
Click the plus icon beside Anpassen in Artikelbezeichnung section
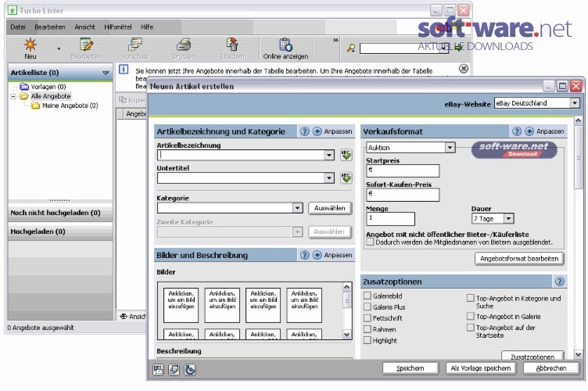[x=317, y=131]
